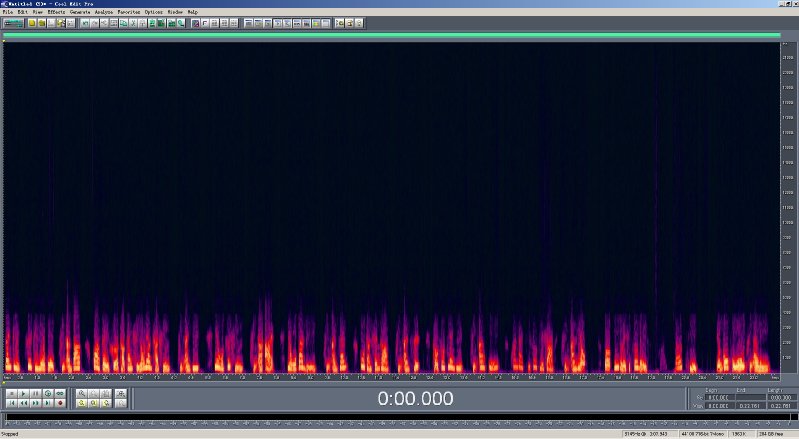This screenshot has width=799, height=439.
Task: Click the Fast Forward button
Action: (36, 403)
